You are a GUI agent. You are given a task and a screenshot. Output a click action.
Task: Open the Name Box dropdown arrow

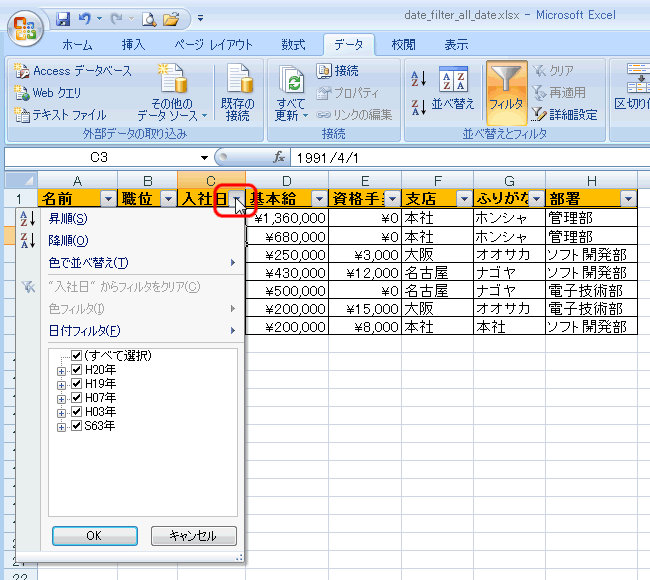(x=204, y=158)
